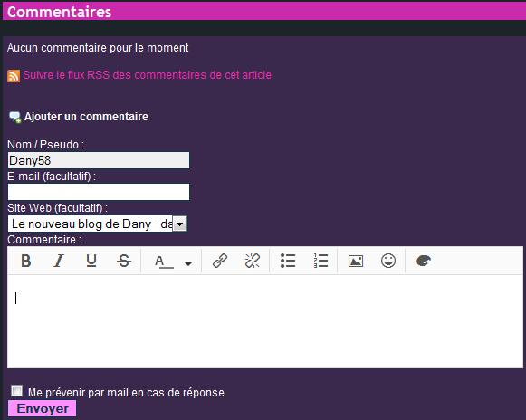Follow the RSS comments feed link
Image resolution: width=526 pixels, height=420 pixels.
tap(148, 75)
